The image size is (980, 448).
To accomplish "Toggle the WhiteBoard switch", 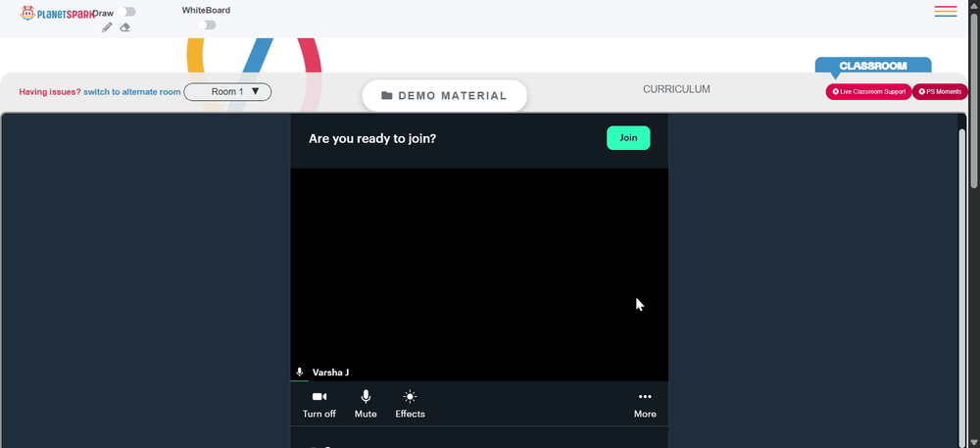I will 207,25.
